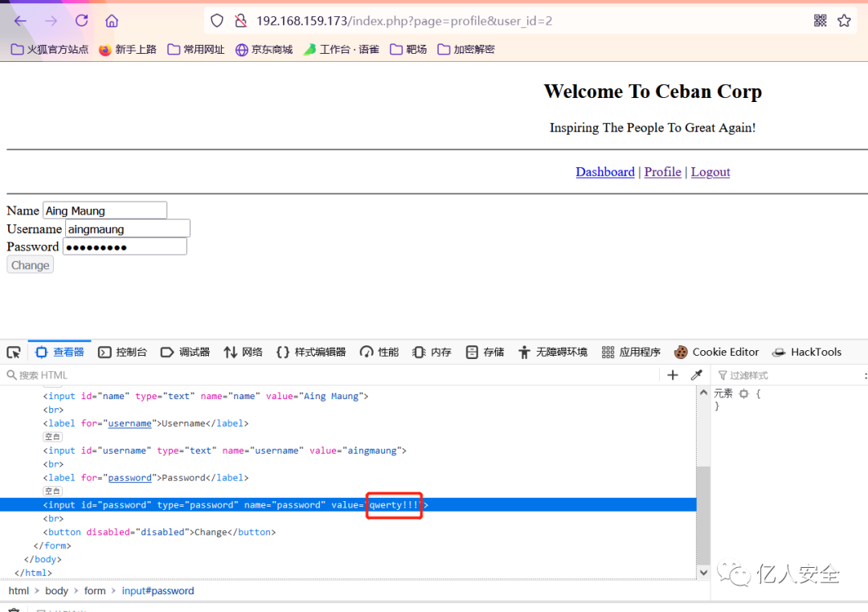Switch to the 无障碍环境 accessibility tab
The image size is (868, 612).
[553, 353]
